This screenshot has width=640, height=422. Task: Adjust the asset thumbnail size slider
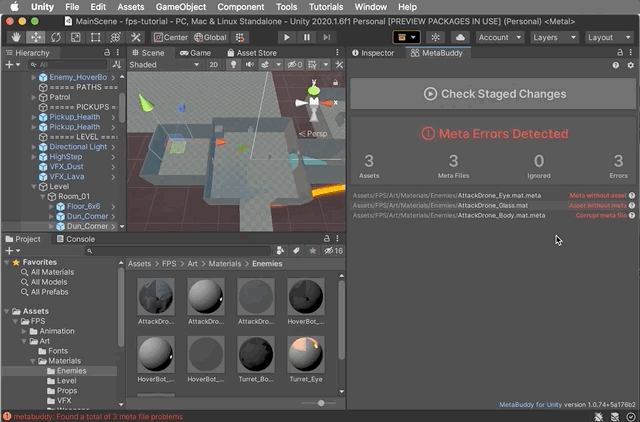[x=320, y=403]
